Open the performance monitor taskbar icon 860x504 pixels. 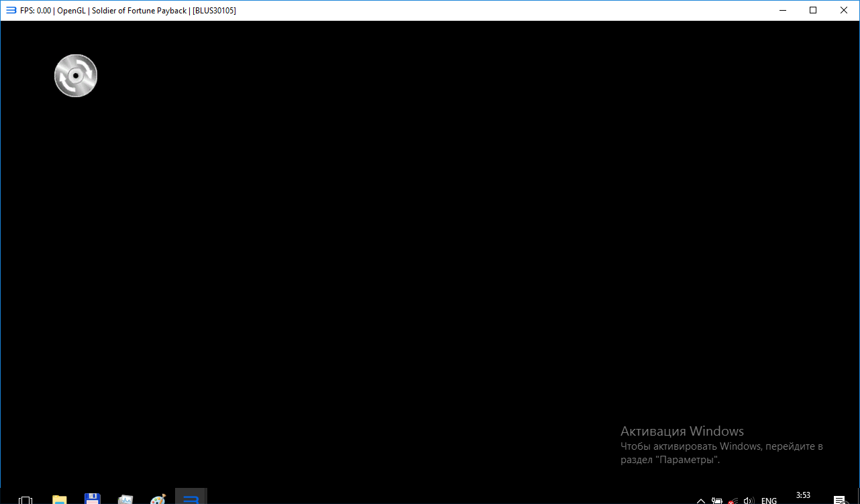125,499
